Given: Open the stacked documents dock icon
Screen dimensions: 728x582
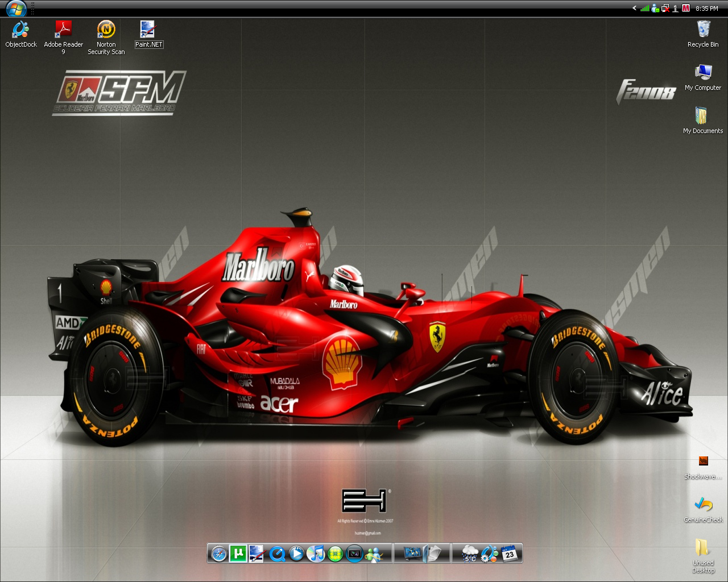Looking at the screenshot, I should (x=432, y=554).
